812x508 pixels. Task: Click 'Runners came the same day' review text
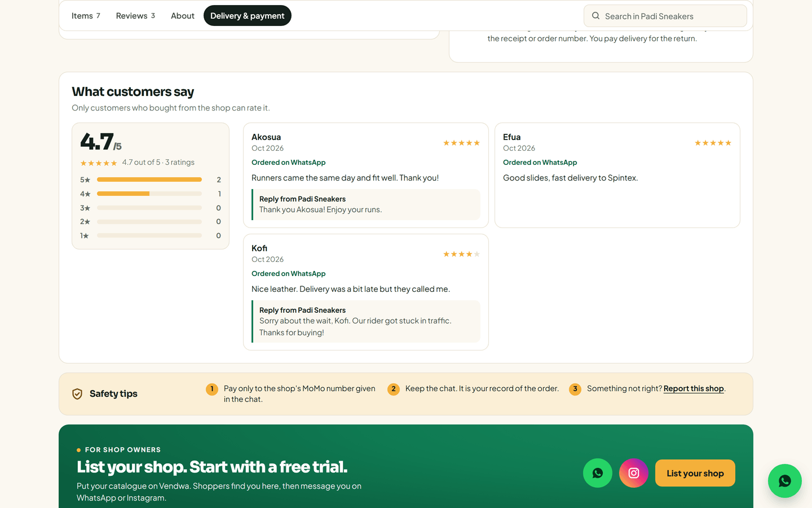(x=345, y=178)
